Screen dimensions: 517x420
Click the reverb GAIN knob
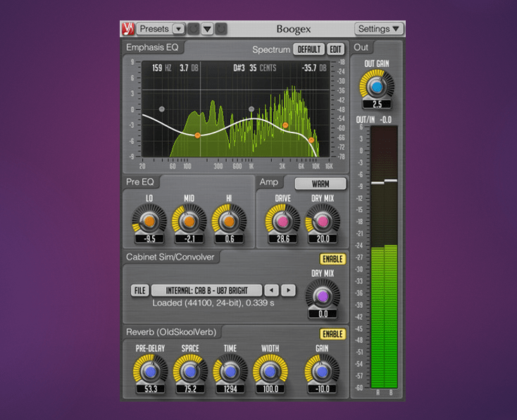pyautogui.click(x=322, y=371)
